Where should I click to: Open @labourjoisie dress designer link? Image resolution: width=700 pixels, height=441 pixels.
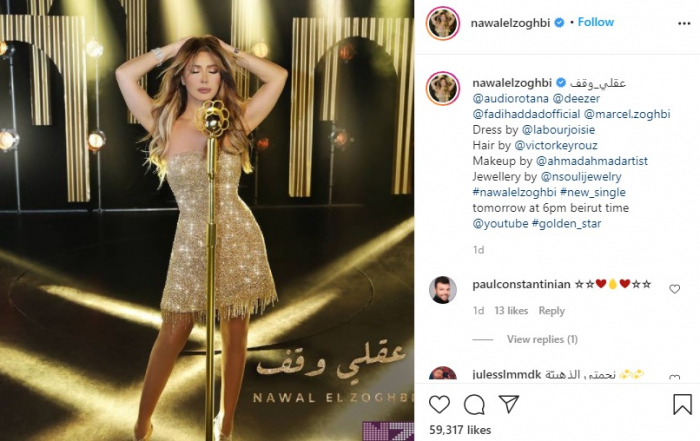558,130
